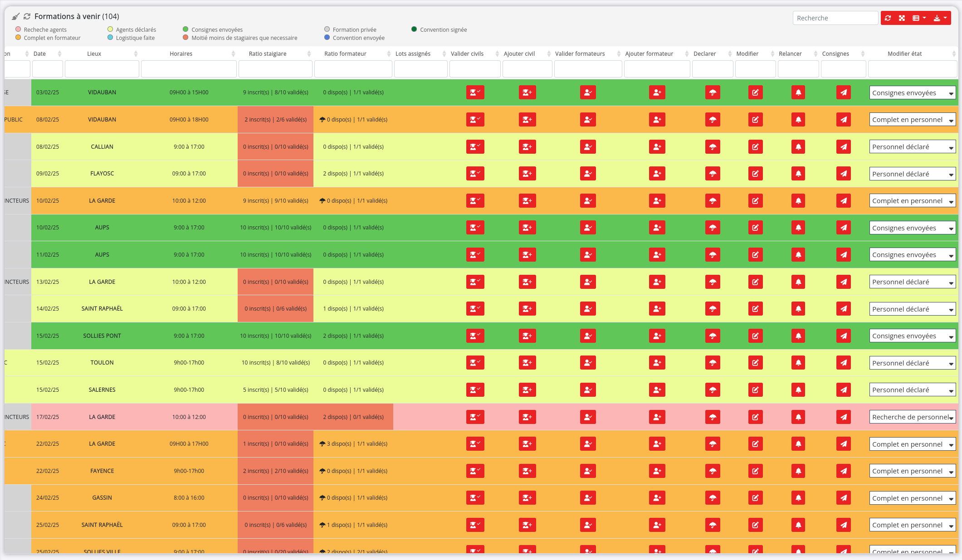962x560 pixels.
Task: Open the export download dropdown in red toolbar
Action: pyautogui.click(x=940, y=18)
